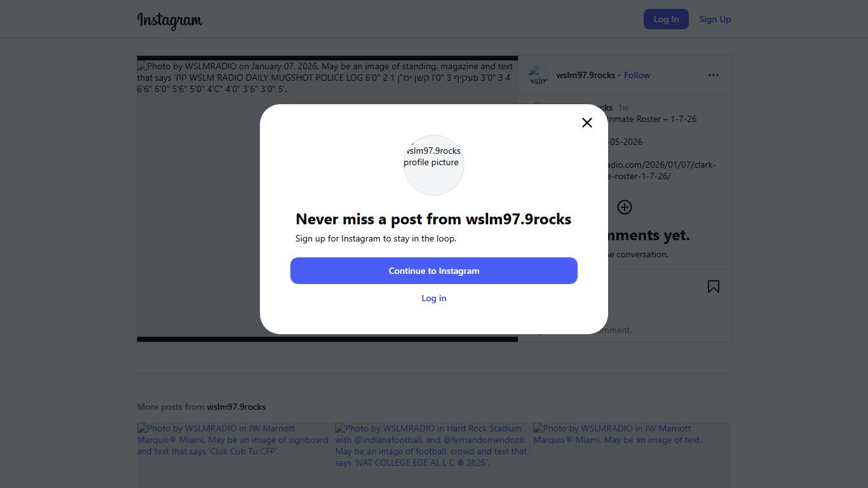Viewport: 868px width, 488px height.
Task: Save the post with the bookmark icon
Action: tap(714, 287)
